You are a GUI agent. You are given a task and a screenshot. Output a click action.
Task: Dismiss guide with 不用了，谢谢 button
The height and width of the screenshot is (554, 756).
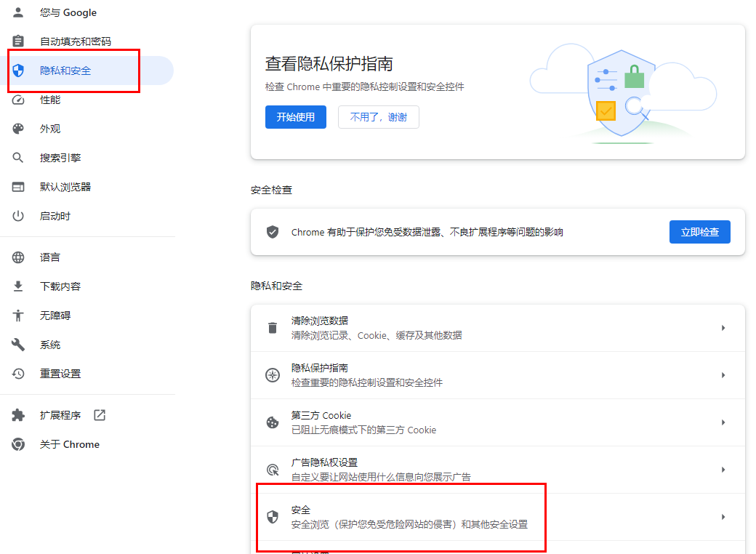point(379,117)
